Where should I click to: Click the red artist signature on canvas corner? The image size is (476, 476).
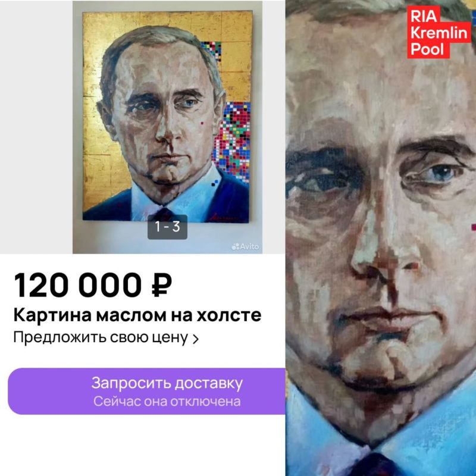(x=225, y=217)
